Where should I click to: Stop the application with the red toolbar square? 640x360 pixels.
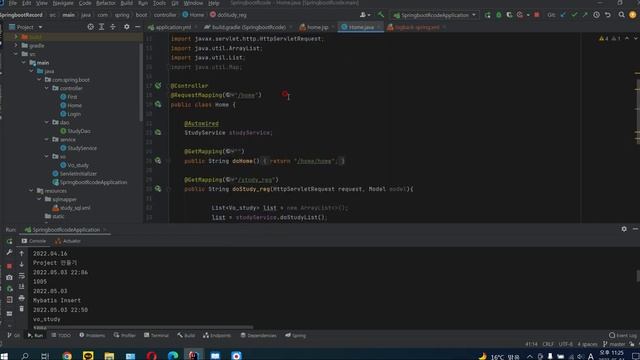(537, 15)
